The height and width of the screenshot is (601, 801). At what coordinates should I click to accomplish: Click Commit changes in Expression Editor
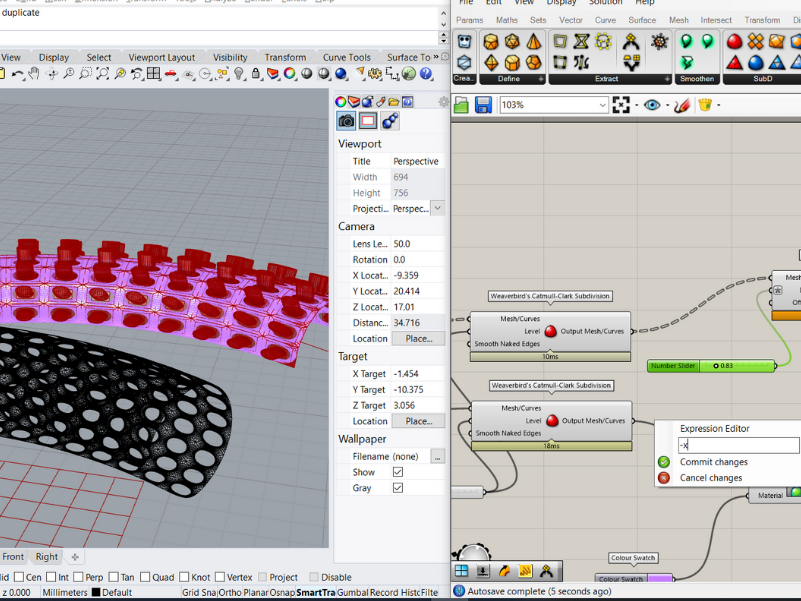pyautogui.click(x=713, y=462)
